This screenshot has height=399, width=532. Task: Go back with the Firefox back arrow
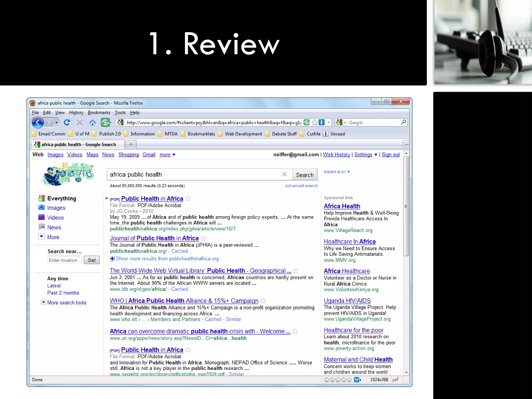38,122
